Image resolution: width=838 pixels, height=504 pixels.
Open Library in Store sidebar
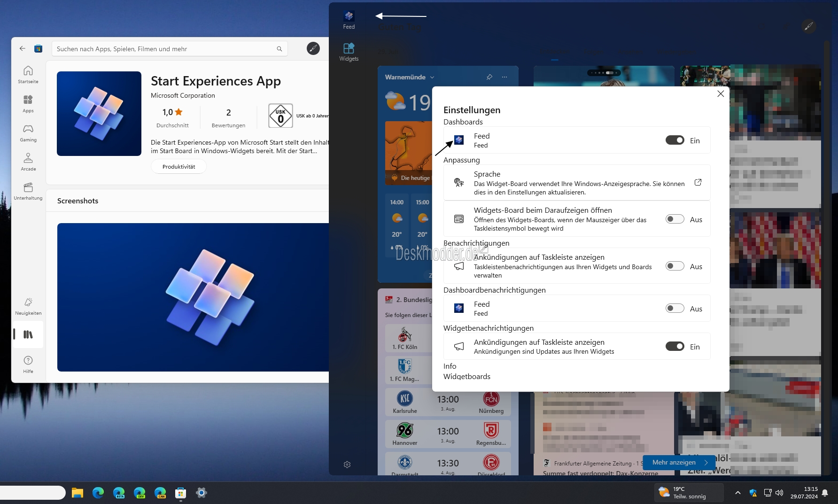tap(28, 334)
